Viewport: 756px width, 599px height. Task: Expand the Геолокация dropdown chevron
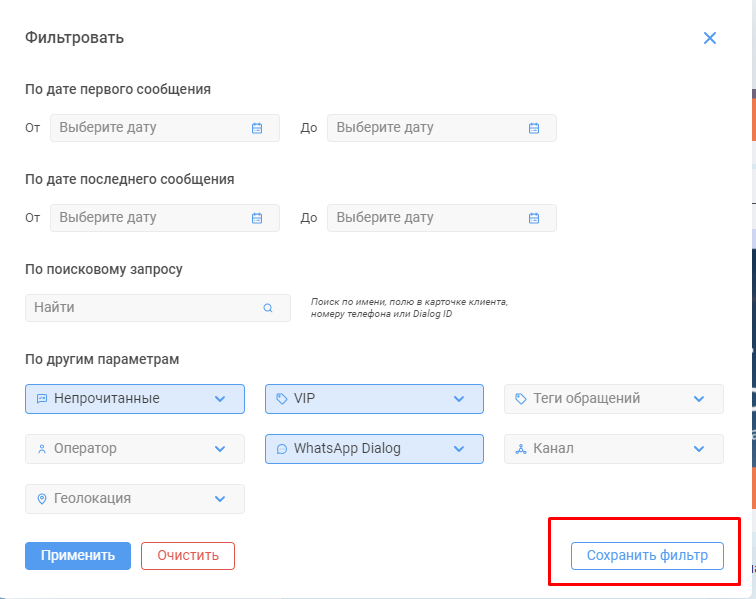(x=220, y=499)
